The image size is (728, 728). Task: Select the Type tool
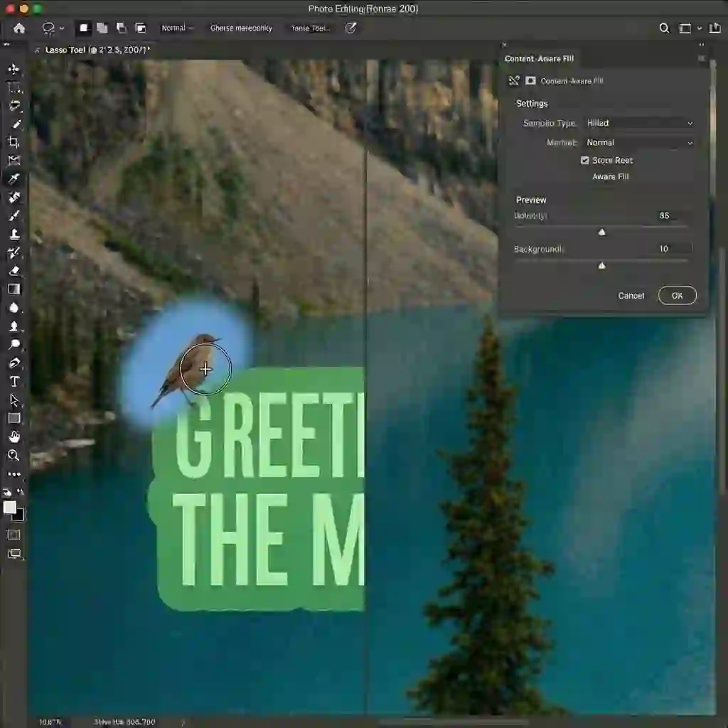click(x=14, y=381)
